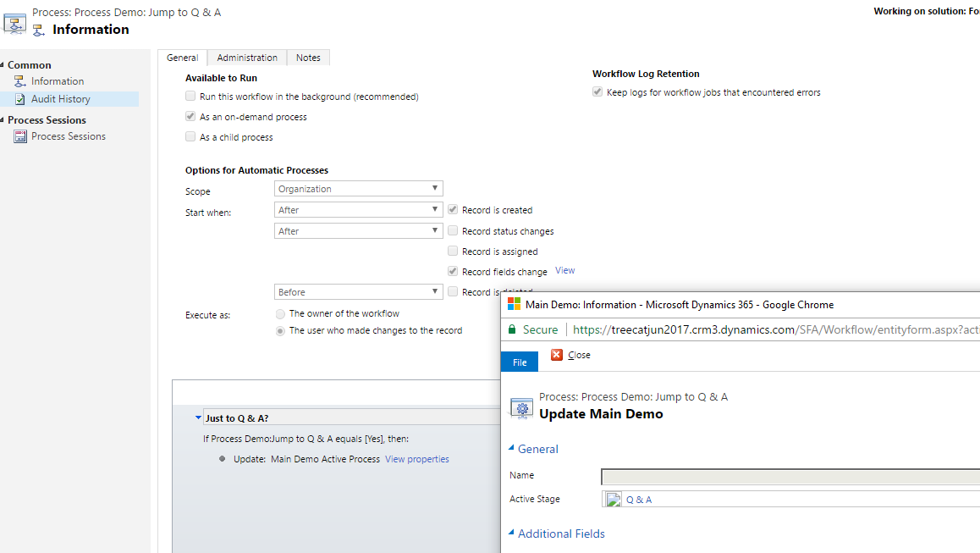Open the second After dropdown for status changes
The width and height of the screenshot is (980, 553).
[358, 231]
